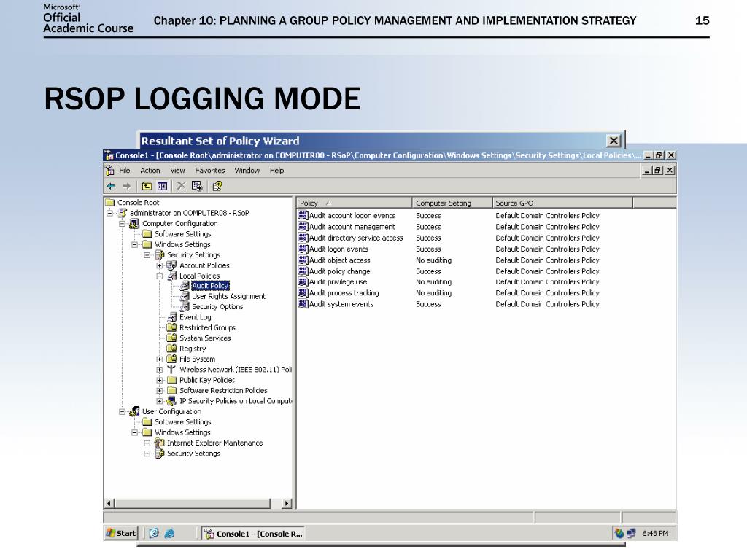Click the System Services folder icon
747x560 pixels.
[x=172, y=338]
